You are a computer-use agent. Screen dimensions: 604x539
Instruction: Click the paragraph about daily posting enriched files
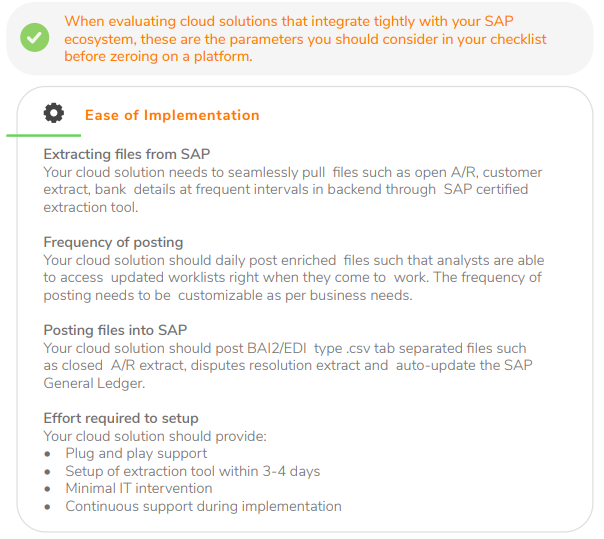click(x=293, y=277)
